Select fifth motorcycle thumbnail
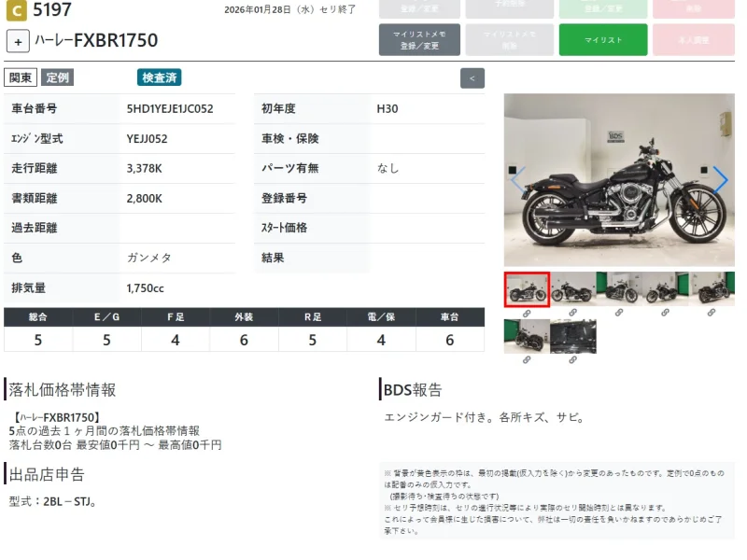Screen dimensions: 747x560 coord(712,288)
